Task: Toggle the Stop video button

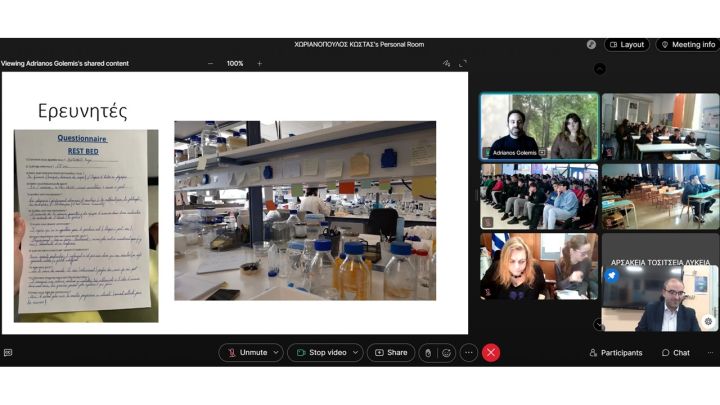Action: tap(320, 352)
